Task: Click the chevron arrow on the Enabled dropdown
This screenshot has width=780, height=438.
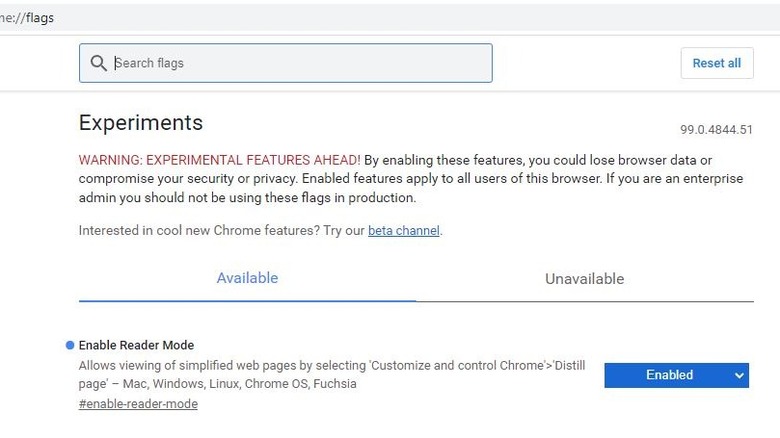Action: 739,375
